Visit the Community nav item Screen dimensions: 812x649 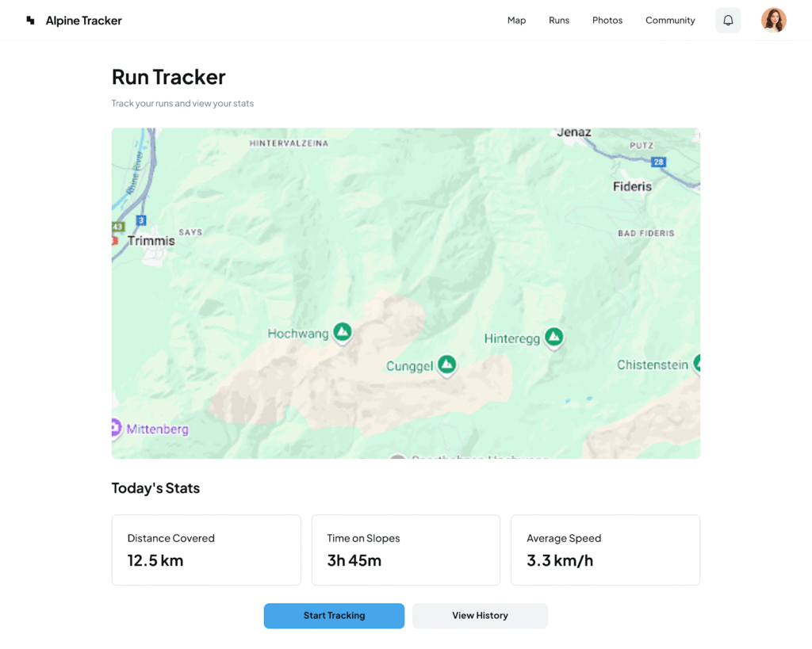[670, 21]
